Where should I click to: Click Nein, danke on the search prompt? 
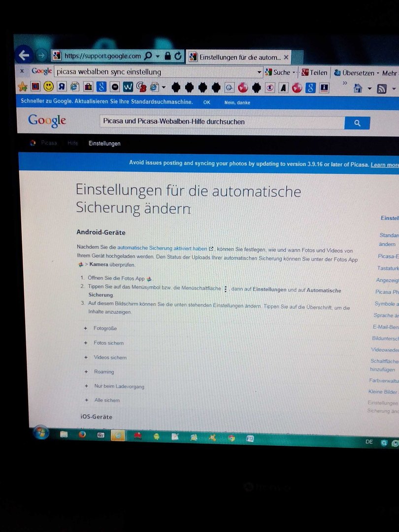(237, 102)
